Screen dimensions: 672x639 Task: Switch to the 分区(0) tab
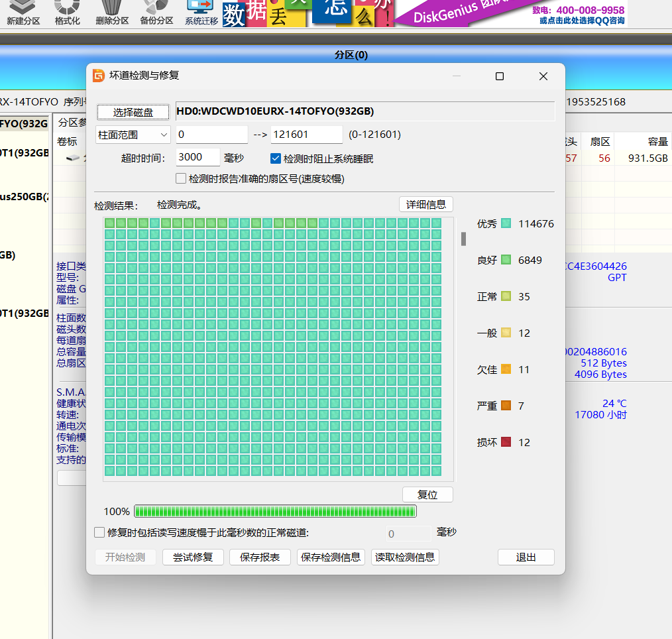(351, 55)
